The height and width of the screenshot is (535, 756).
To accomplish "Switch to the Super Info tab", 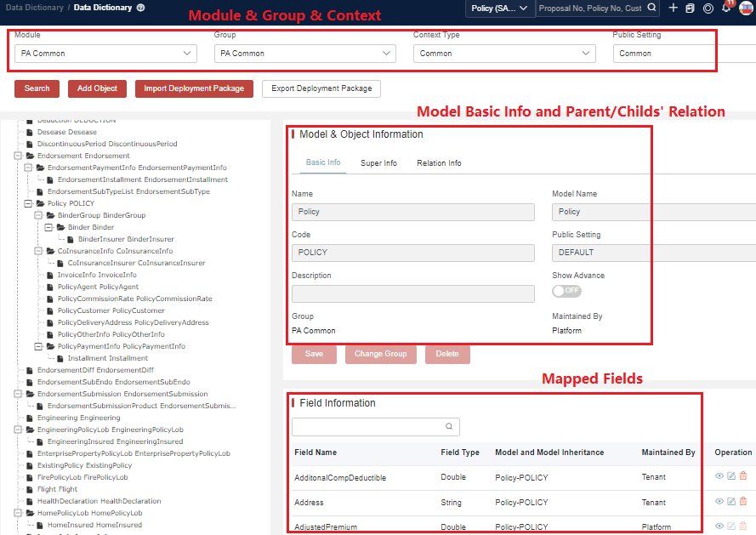I will pyautogui.click(x=378, y=163).
